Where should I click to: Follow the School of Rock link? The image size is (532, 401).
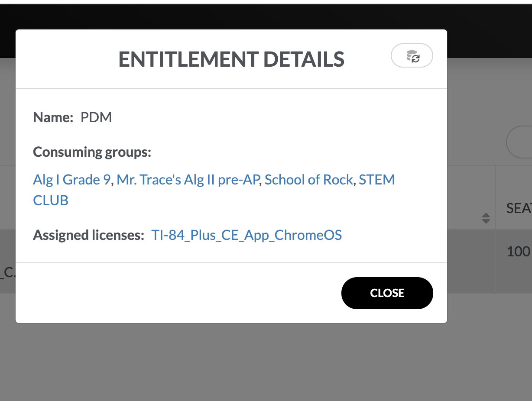coord(308,179)
